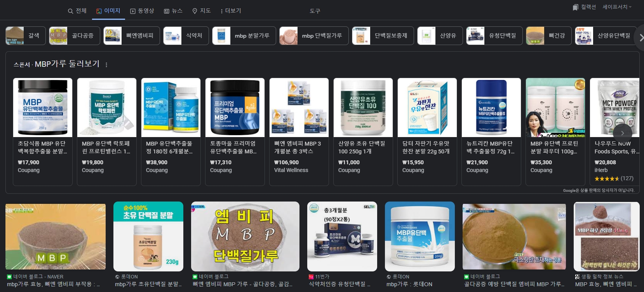Open MBP 유단백추출물 정 180정 product image
Viewport: 644px width, 292px height.
(x=171, y=108)
